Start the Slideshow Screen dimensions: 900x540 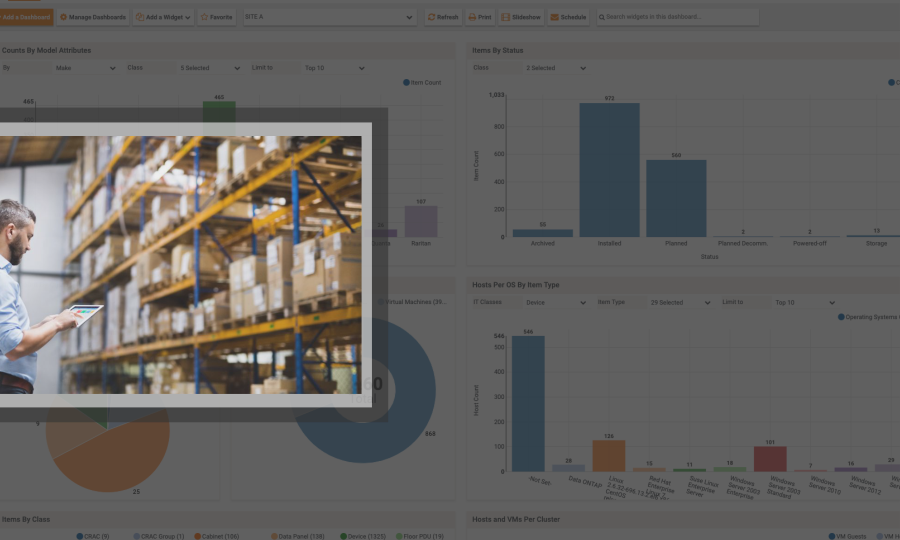tap(521, 17)
